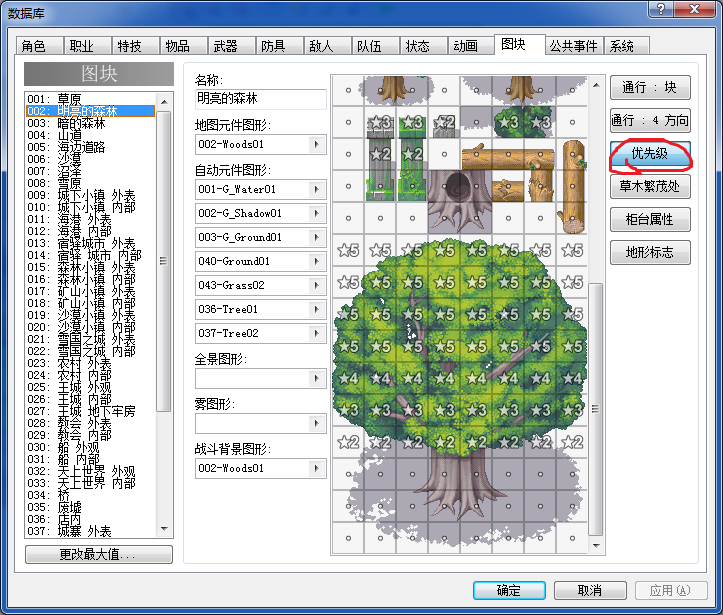Image resolution: width=723 pixels, height=615 pixels.
Task: Click the 名称 text field
Action: tap(261, 99)
